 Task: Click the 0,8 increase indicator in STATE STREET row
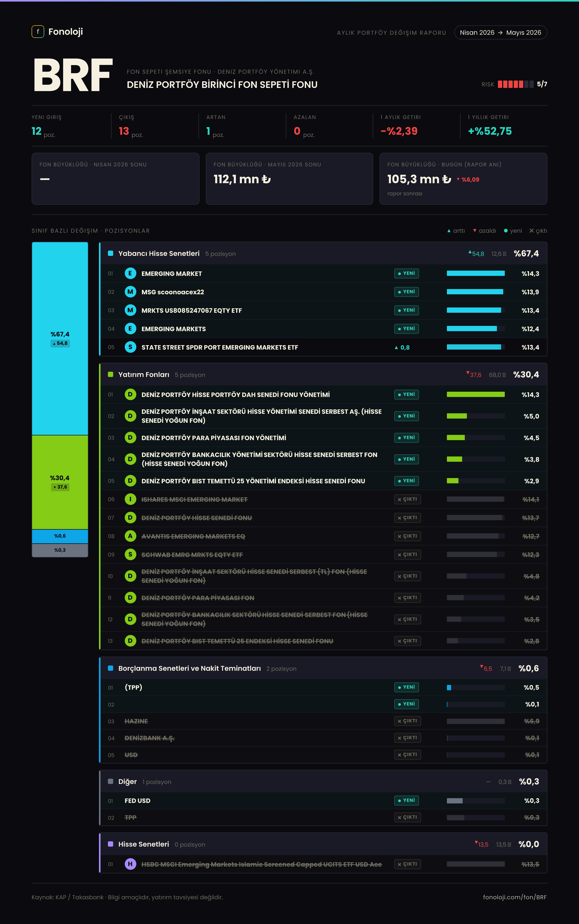[x=402, y=347]
